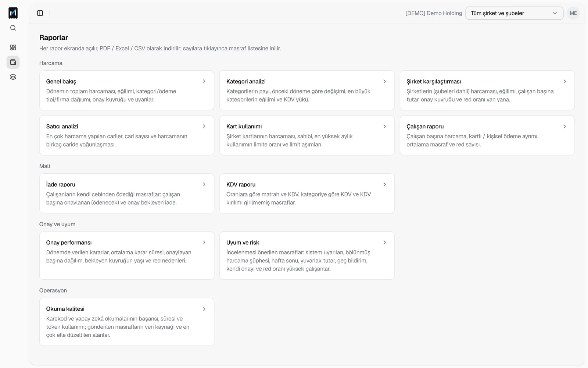Click chevron on Genel bakış card

[x=204, y=81]
